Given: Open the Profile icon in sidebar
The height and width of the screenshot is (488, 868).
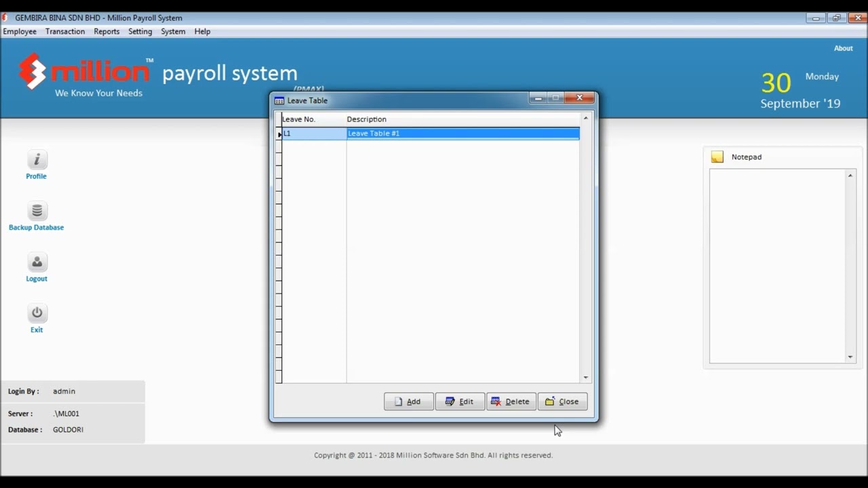Looking at the screenshot, I should click(x=37, y=160).
